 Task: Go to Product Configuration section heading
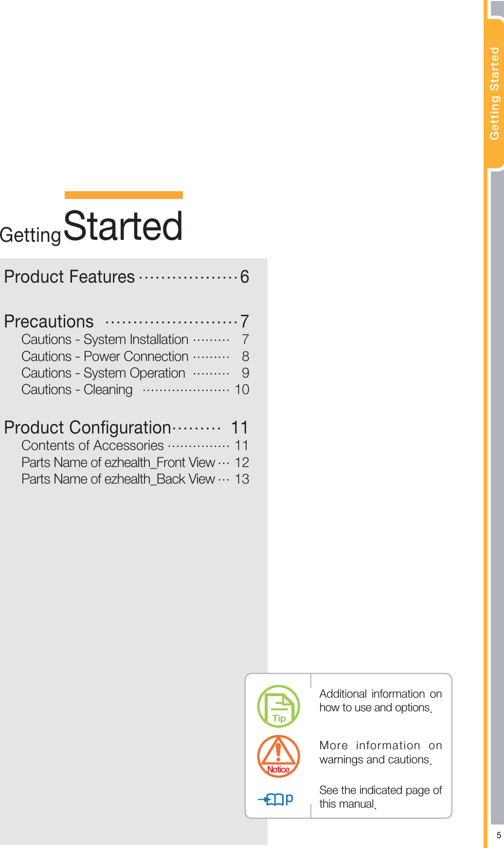[x=88, y=428]
